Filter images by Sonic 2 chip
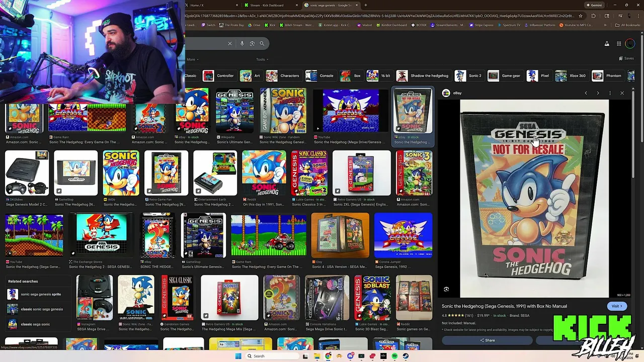 click(468, 76)
